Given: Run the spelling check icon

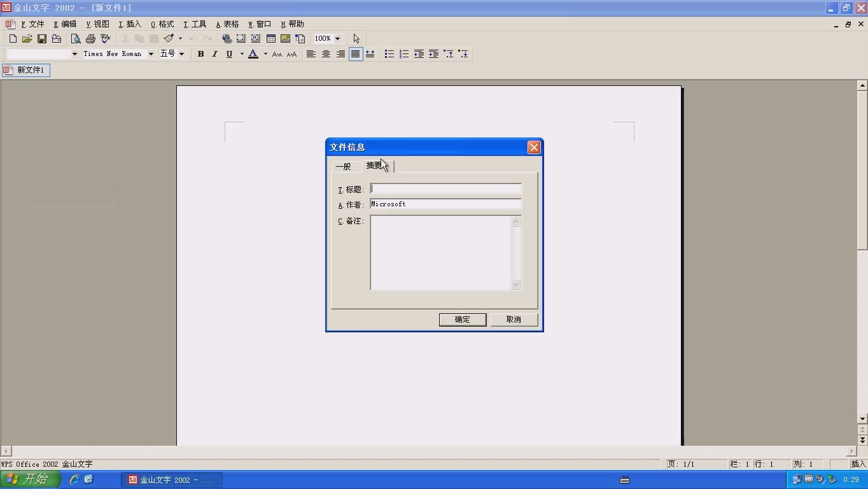Looking at the screenshot, I should (105, 39).
